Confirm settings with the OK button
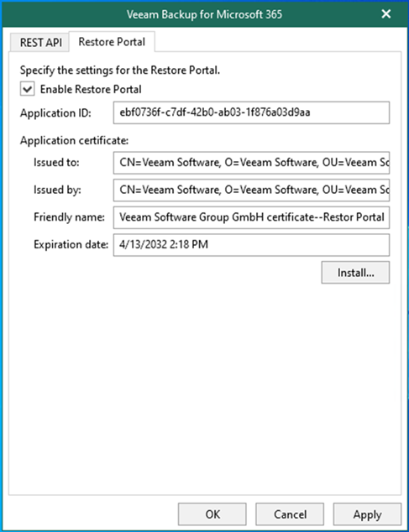 click(x=212, y=514)
